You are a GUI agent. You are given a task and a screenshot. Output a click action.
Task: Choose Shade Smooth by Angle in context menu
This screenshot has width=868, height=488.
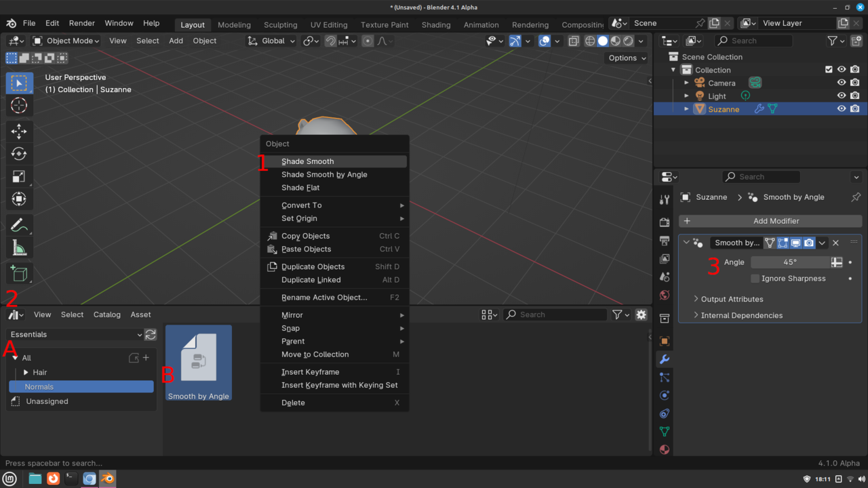tap(334, 174)
